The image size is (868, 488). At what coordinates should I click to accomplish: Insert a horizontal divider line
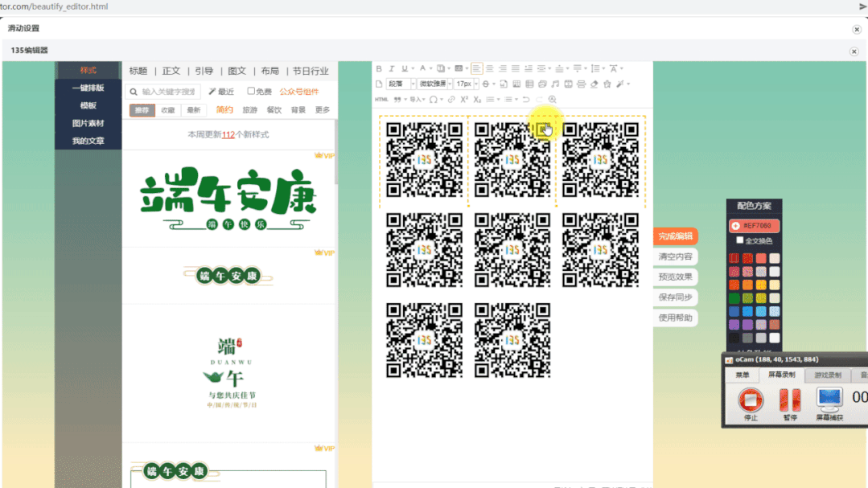582,84
